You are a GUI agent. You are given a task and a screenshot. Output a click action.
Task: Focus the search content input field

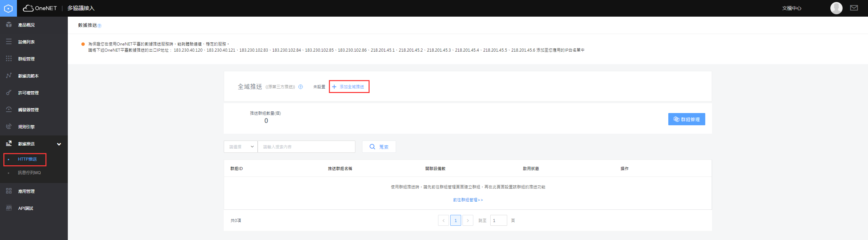(x=307, y=147)
